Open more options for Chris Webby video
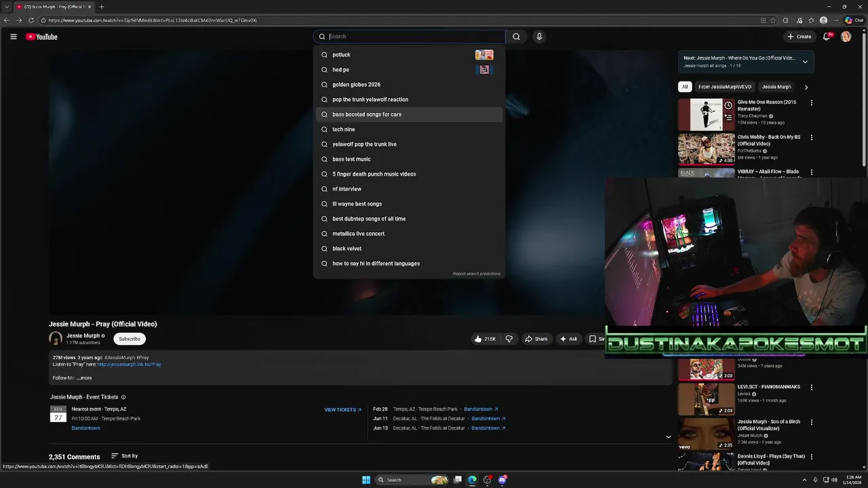Screen dimensions: 868x488 812,138
